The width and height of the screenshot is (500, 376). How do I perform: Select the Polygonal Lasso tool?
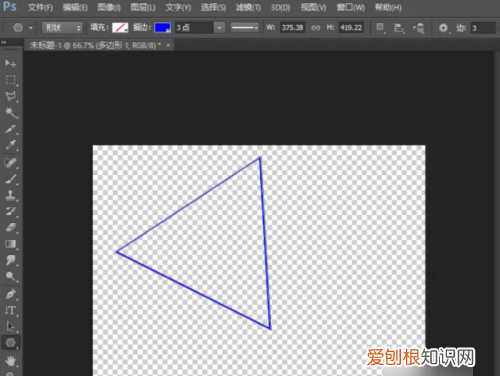10,96
